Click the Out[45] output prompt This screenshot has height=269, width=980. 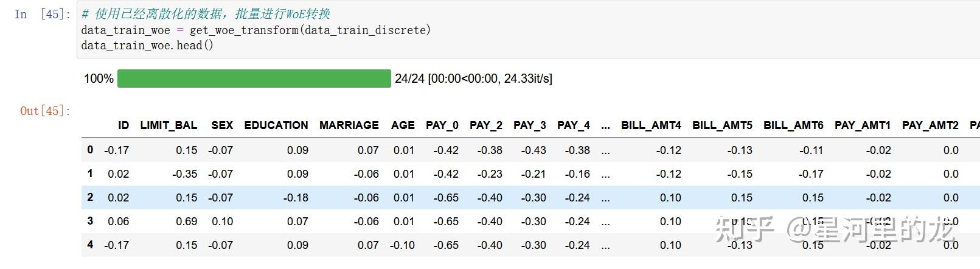(46, 111)
